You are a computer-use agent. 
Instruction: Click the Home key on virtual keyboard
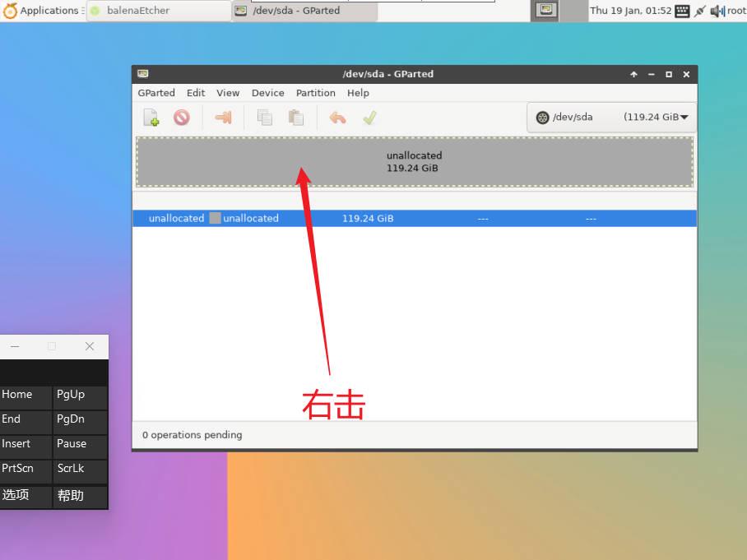coord(26,397)
